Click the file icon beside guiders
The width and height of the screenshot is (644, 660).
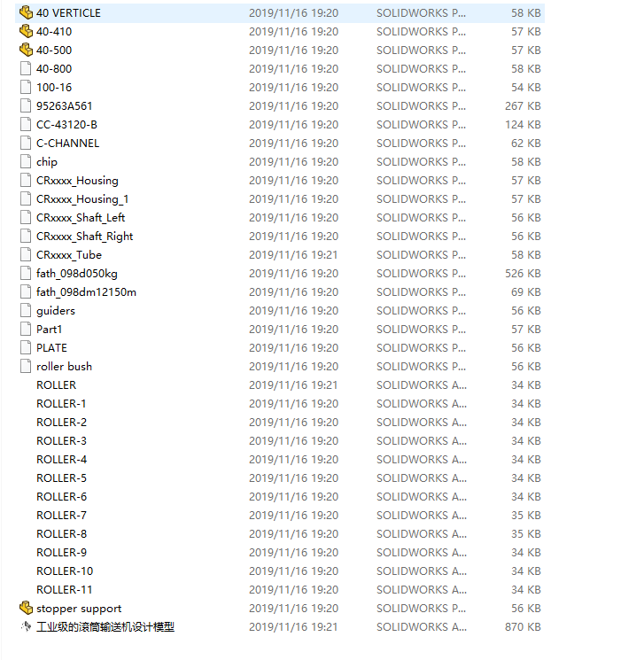tap(26, 311)
